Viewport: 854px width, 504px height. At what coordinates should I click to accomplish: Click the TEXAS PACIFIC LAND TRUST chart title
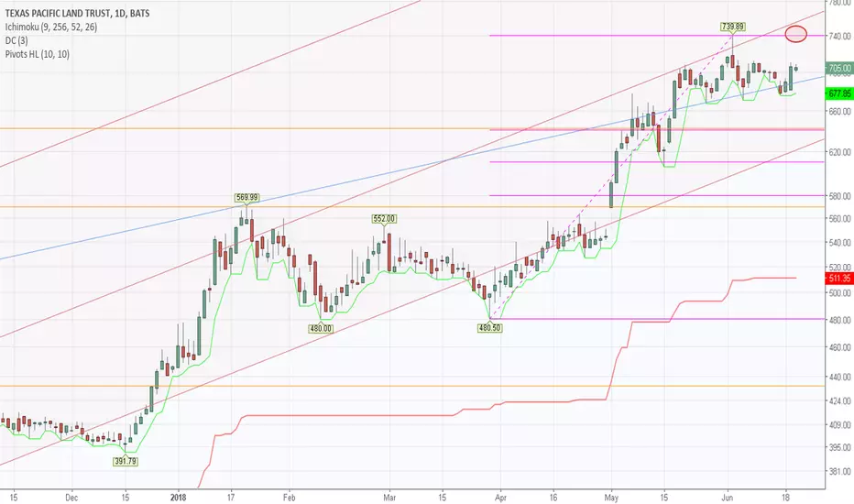(77, 13)
